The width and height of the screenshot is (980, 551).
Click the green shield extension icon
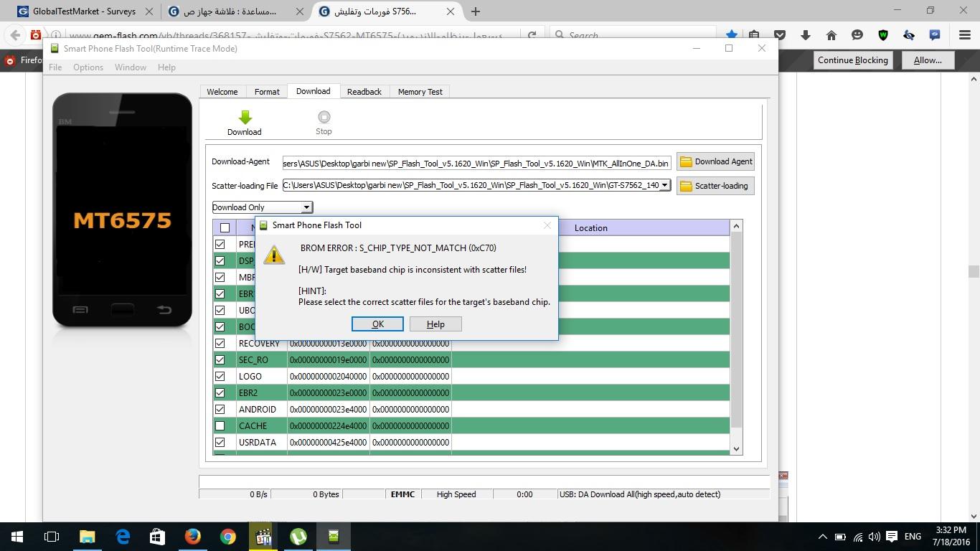coord(883,35)
